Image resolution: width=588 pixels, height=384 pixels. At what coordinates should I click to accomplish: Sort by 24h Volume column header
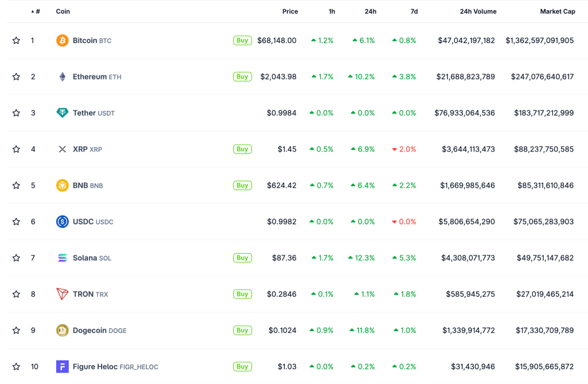[x=478, y=11]
